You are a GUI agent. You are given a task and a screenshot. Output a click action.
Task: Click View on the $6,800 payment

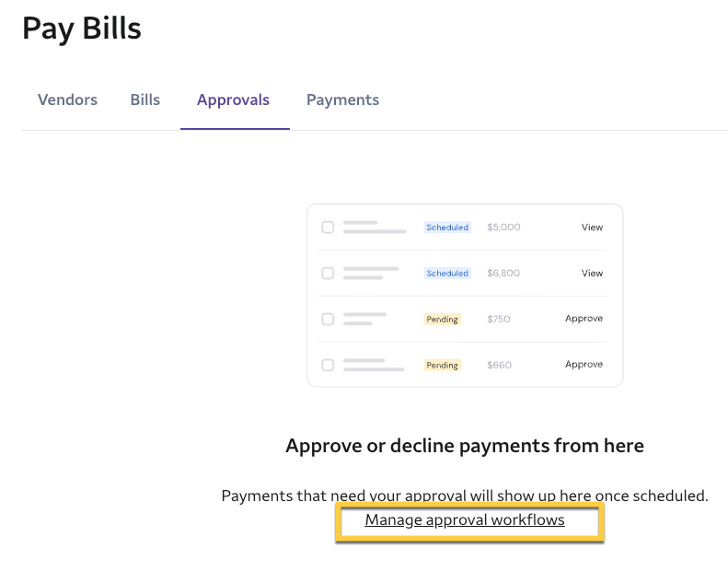[x=592, y=274]
